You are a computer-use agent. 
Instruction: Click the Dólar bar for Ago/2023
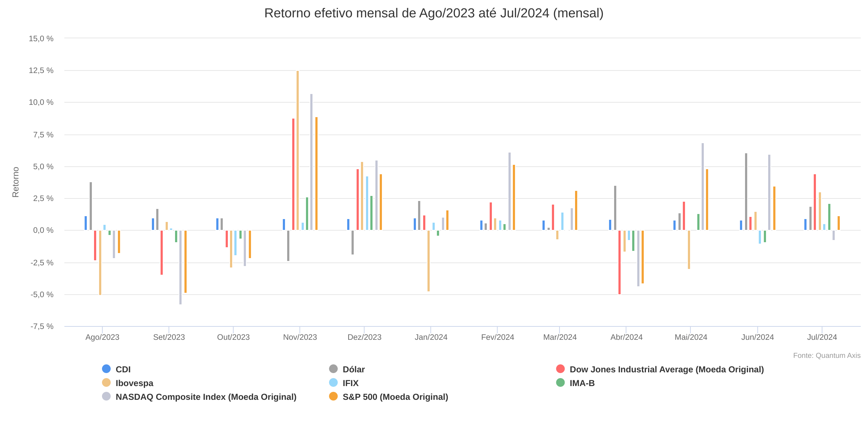(91, 206)
